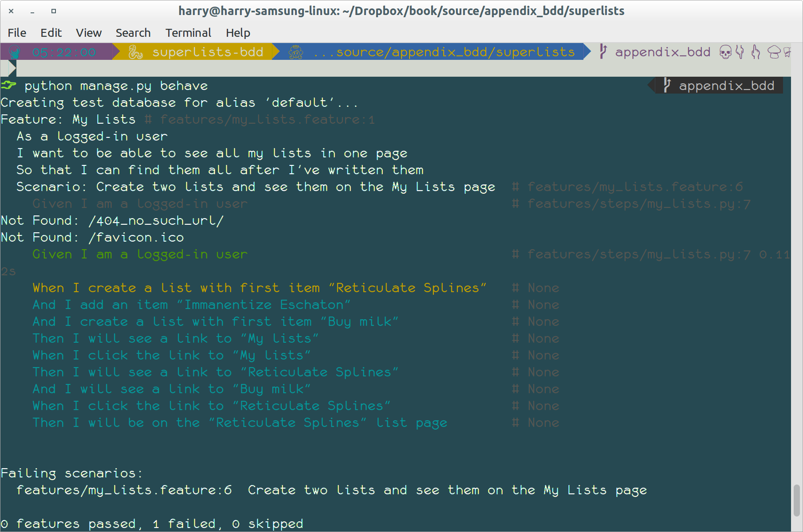803x532 pixels.
Task: Minimize the terminal window
Action: point(32,12)
